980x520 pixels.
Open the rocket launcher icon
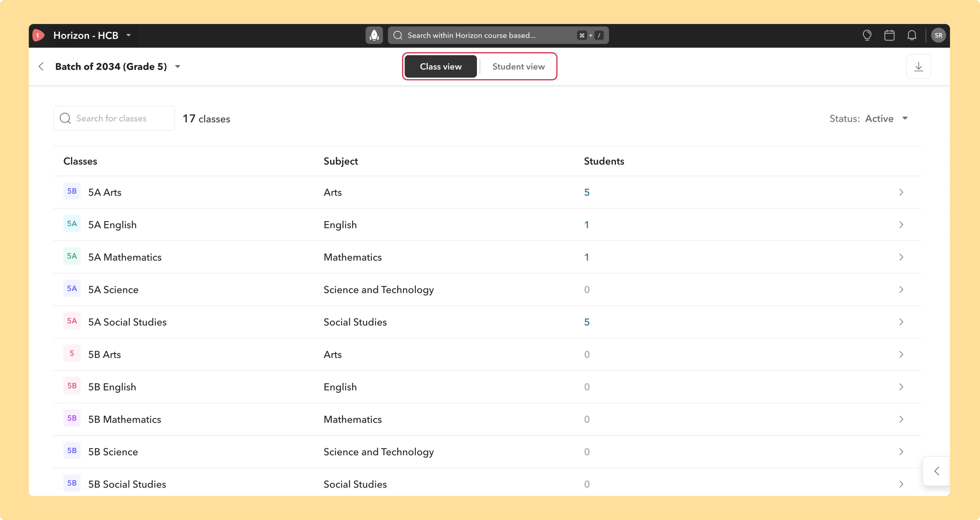point(374,35)
